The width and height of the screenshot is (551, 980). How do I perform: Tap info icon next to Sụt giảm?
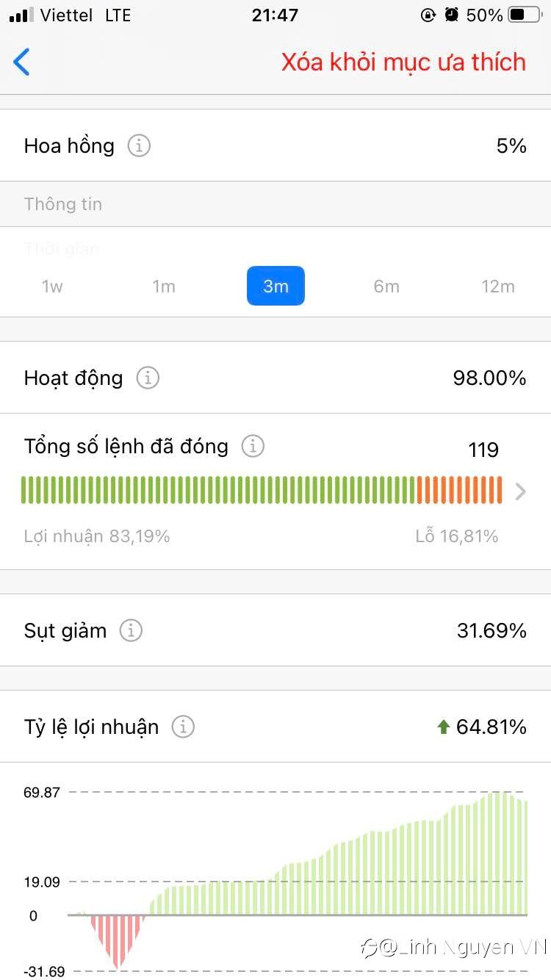tap(131, 630)
